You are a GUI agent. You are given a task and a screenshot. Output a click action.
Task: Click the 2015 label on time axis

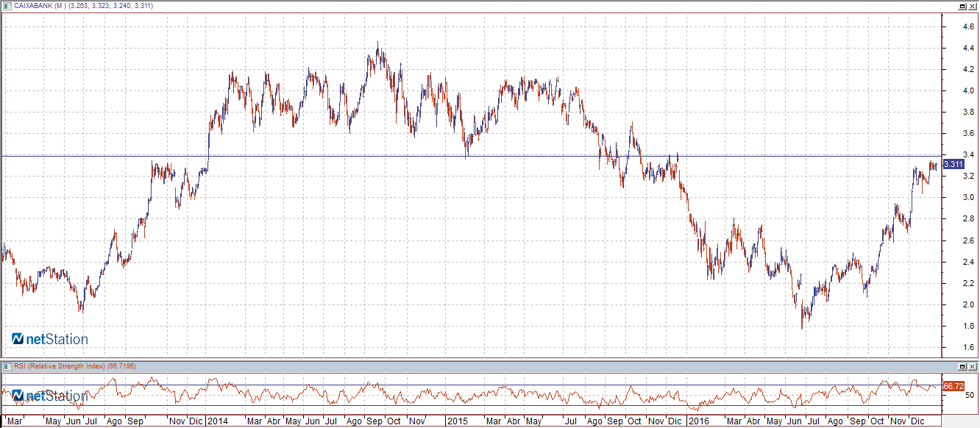(457, 422)
